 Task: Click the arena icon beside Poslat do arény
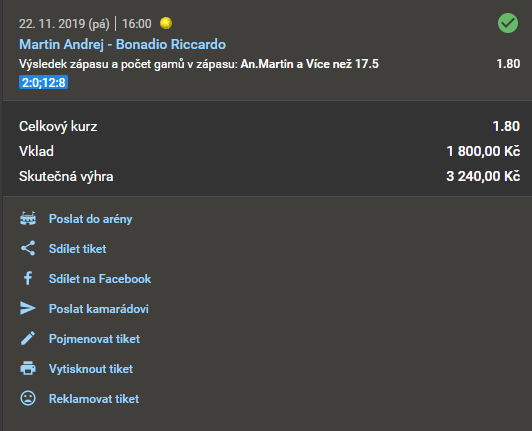(28, 219)
